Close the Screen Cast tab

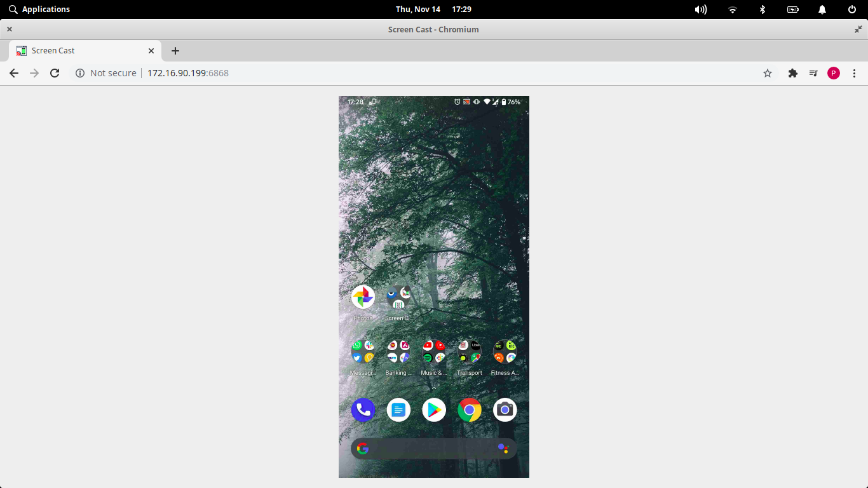pyautogui.click(x=151, y=51)
